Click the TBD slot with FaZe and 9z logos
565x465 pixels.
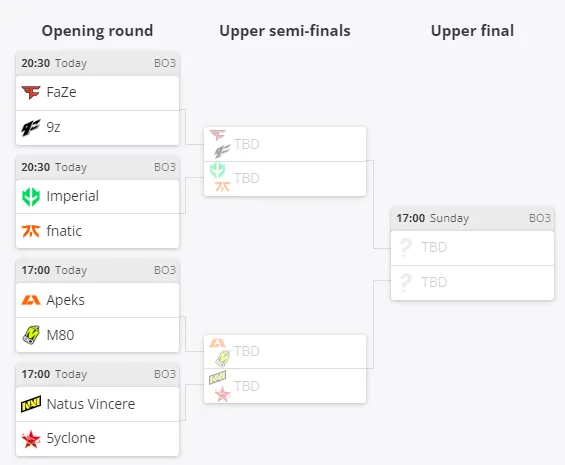click(285, 144)
